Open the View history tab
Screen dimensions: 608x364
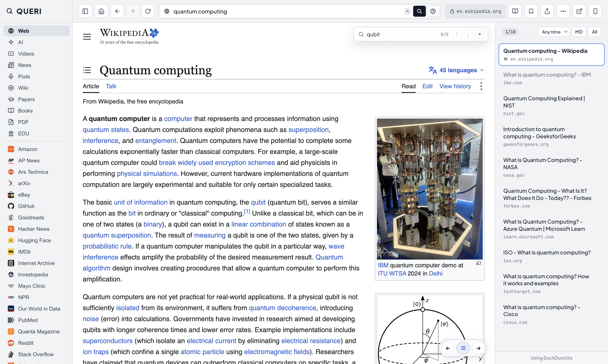coord(455,86)
